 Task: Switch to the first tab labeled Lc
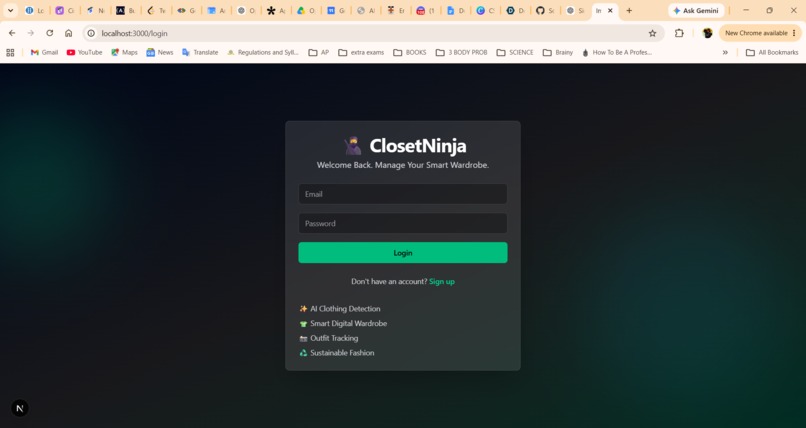(34, 10)
